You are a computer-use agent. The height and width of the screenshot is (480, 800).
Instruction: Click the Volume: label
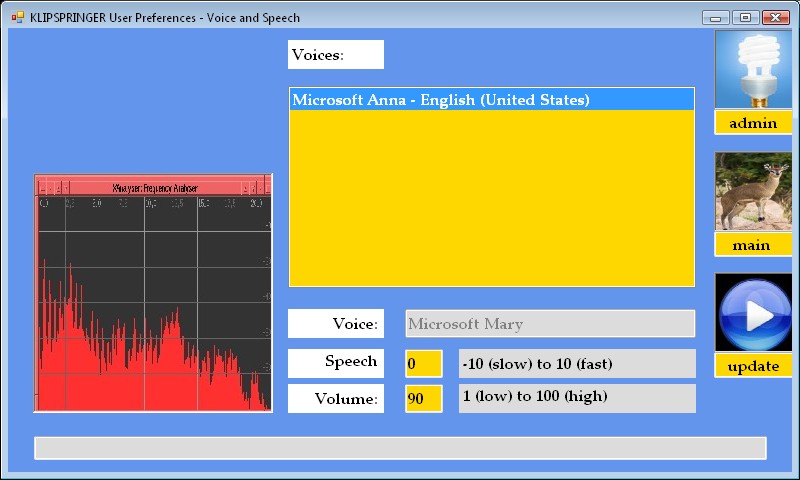point(336,398)
